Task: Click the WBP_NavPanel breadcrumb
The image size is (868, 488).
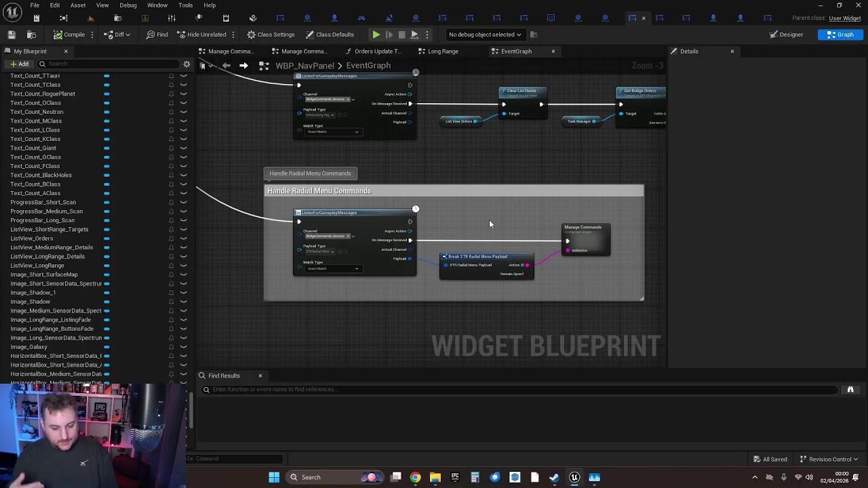Action: [x=304, y=66]
